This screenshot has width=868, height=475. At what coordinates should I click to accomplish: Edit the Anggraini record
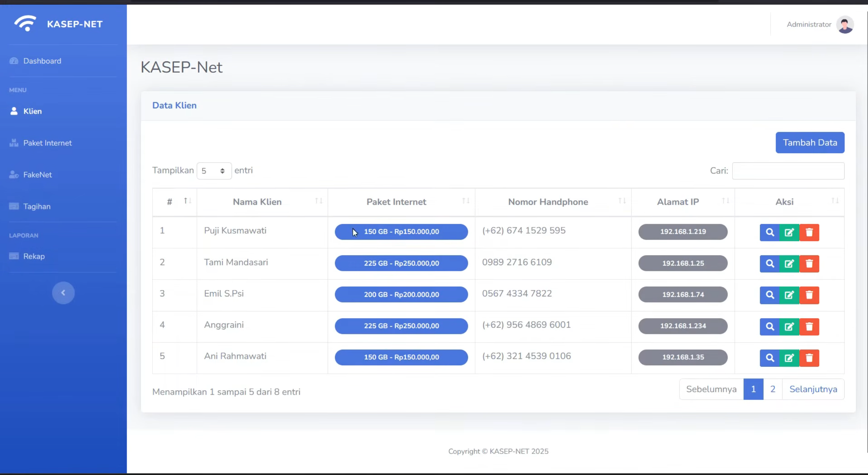pos(789,326)
